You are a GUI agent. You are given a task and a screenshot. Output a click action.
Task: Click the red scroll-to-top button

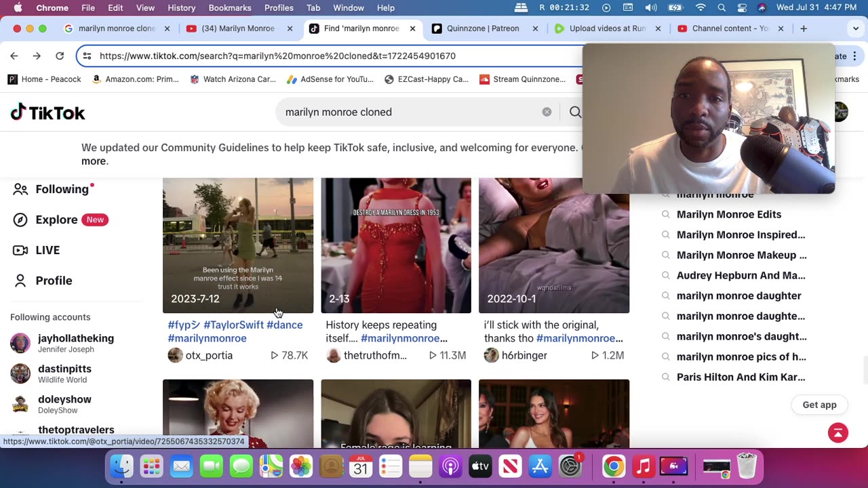(x=838, y=432)
